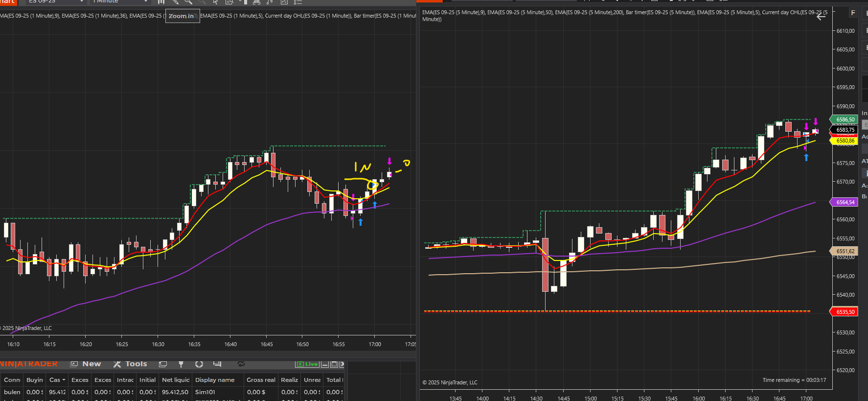Click the Display name column header

coord(218,380)
